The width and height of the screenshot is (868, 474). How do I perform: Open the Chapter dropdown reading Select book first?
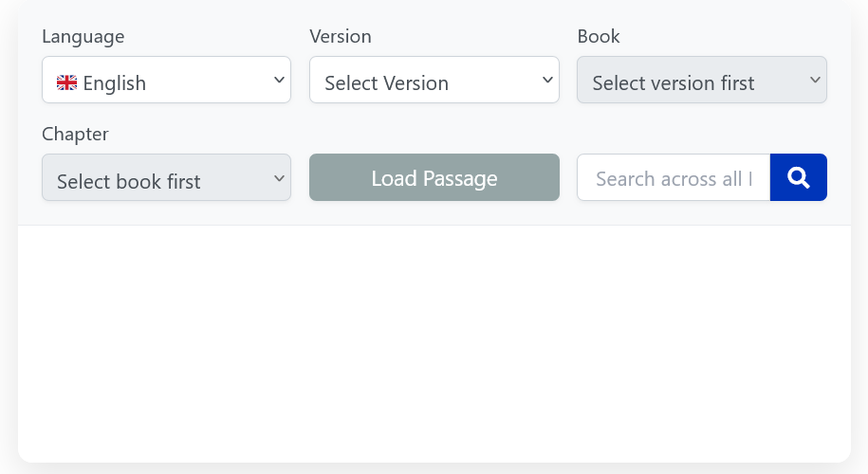tap(166, 177)
